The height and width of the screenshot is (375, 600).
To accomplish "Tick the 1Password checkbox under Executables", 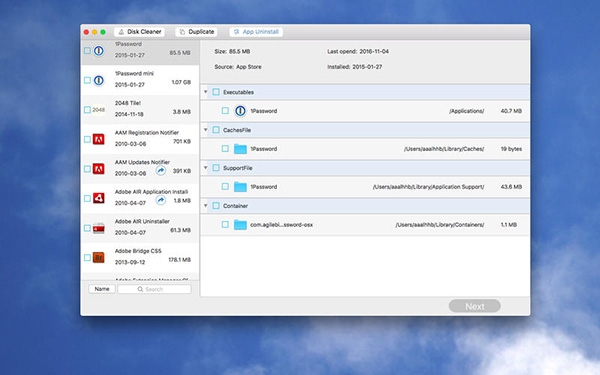I will pos(225,111).
